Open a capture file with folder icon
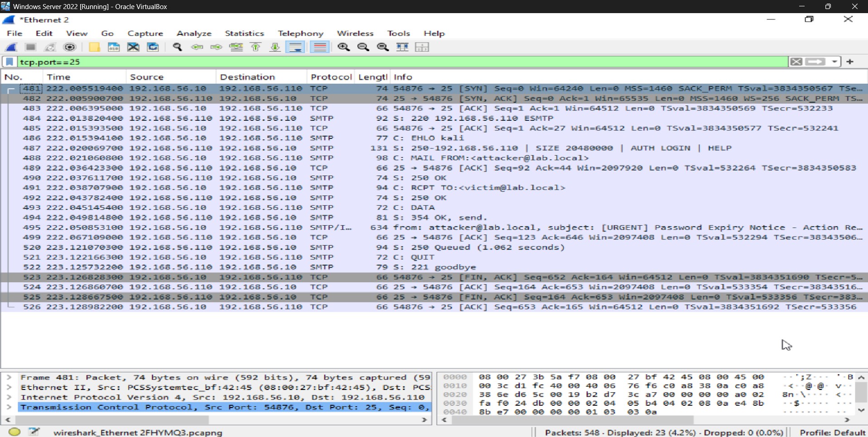 (94, 47)
